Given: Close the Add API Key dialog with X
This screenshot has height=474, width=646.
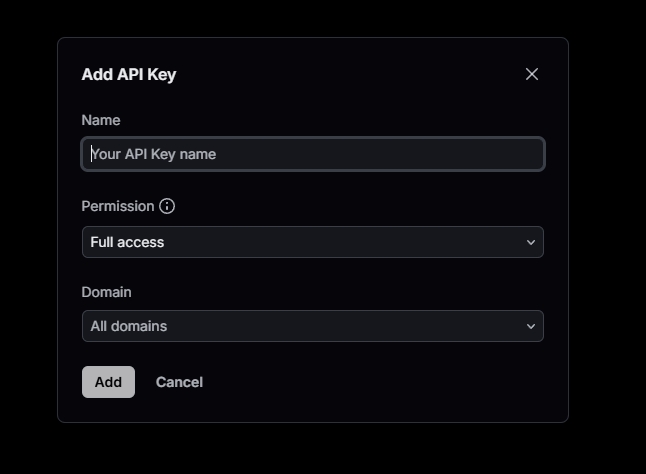Looking at the screenshot, I should 532,74.
